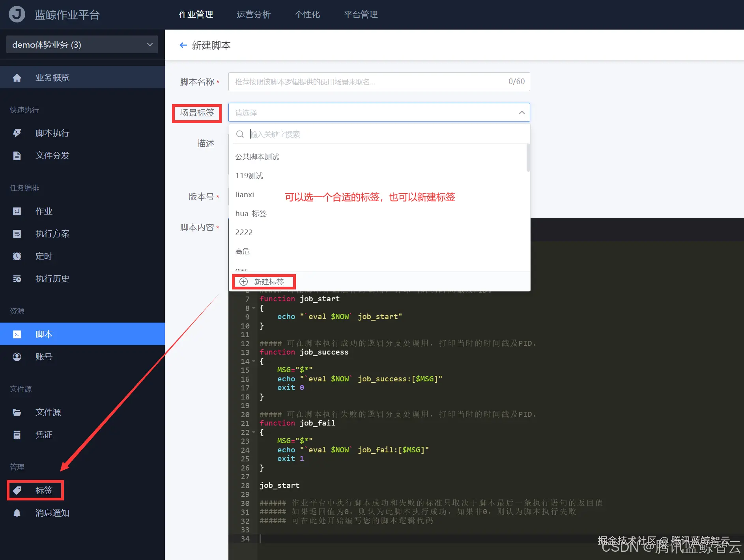Click the magnifier icon in tag search
This screenshot has height=560, width=744.
(x=240, y=134)
